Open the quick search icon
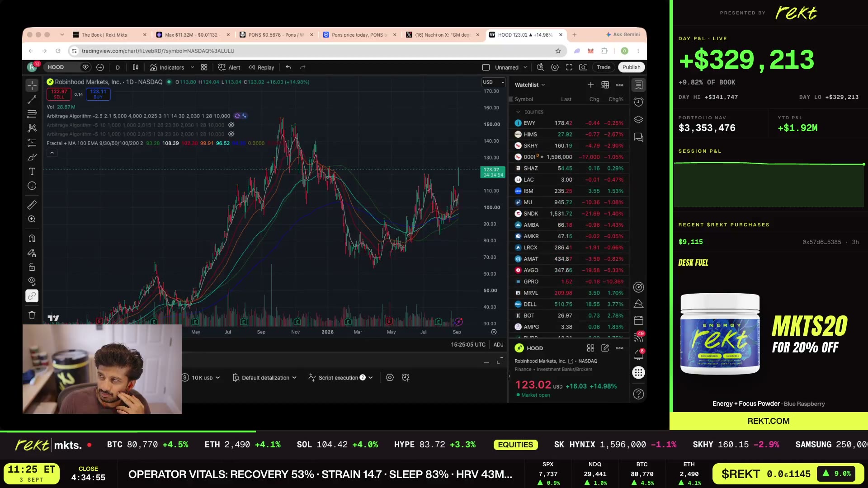The image size is (868, 488). pos(540,67)
